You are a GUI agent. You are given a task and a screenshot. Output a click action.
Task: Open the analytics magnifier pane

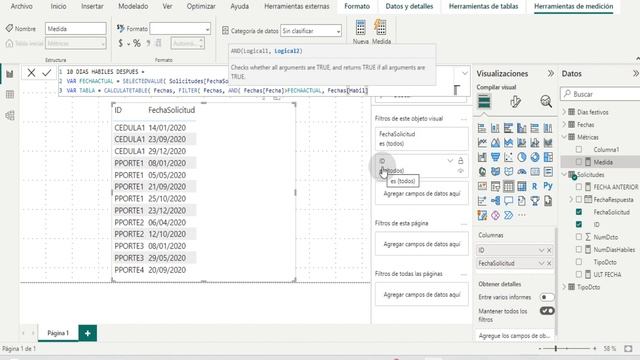click(x=546, y=101)
